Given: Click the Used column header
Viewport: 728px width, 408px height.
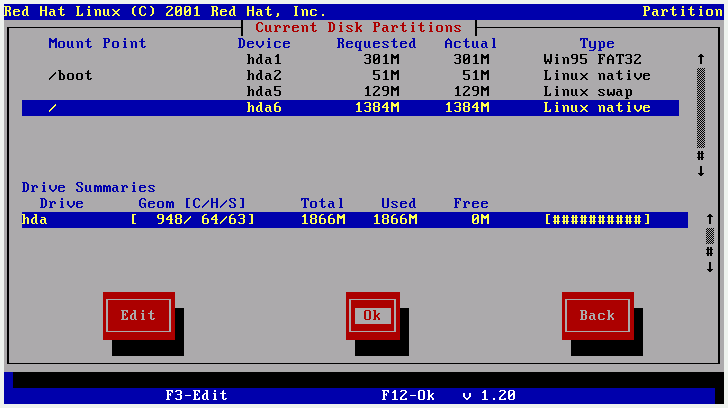Looking at the screenshot, I should [x=399, y=203].
